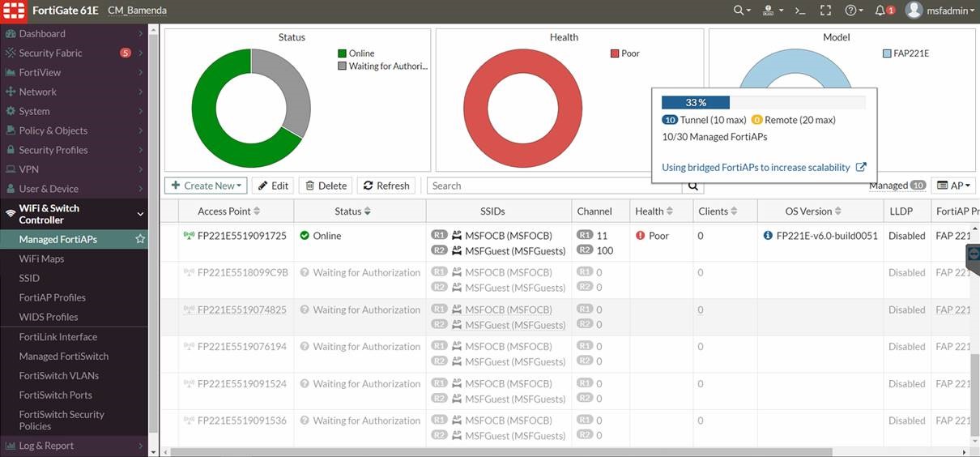This screenshot has height=457, width=980.
Task: Click the Poor health warning icon
Action: point(640,236)
